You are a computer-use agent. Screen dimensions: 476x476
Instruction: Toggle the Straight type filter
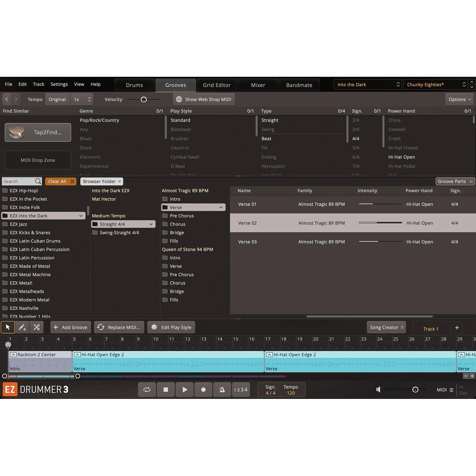coord(270,120)
